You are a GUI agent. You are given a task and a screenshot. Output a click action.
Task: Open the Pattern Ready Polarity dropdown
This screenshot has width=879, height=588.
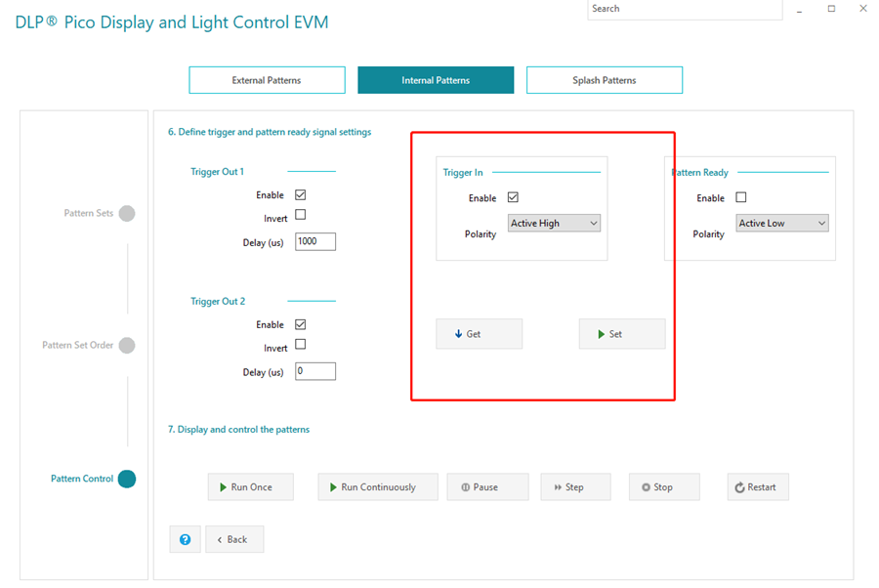(782, 223)
